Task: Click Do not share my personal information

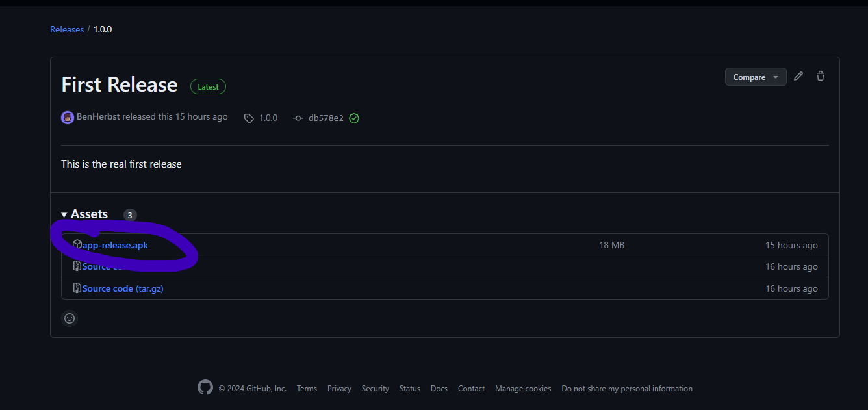Action: 626,389
